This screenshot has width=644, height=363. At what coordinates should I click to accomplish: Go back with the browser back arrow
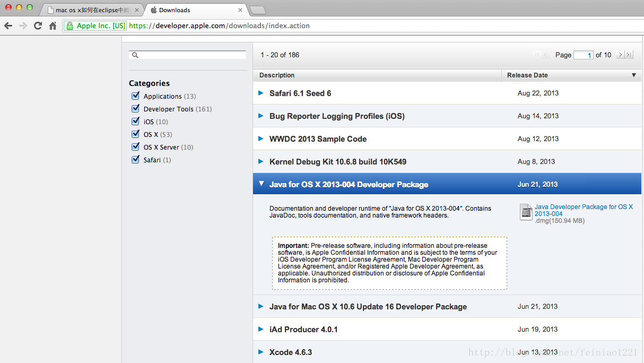(8, 25)
